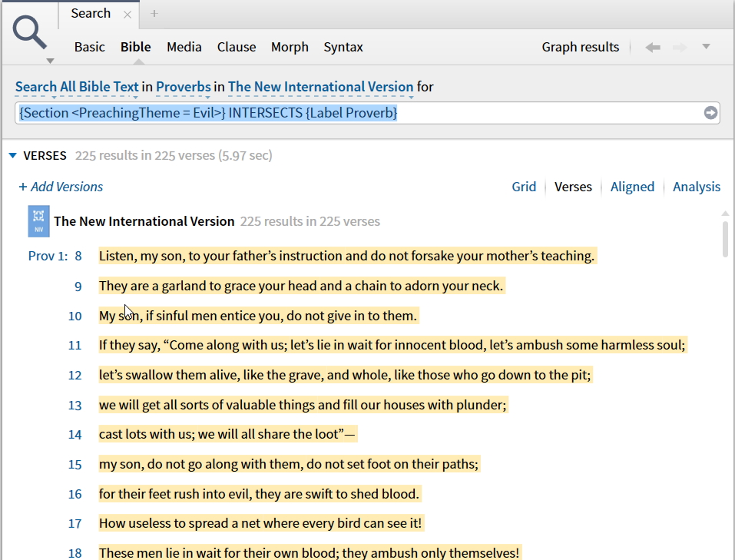735x560 pixels.
Task: Collapse the VERSES results section
Action: [x=12, y=155]
